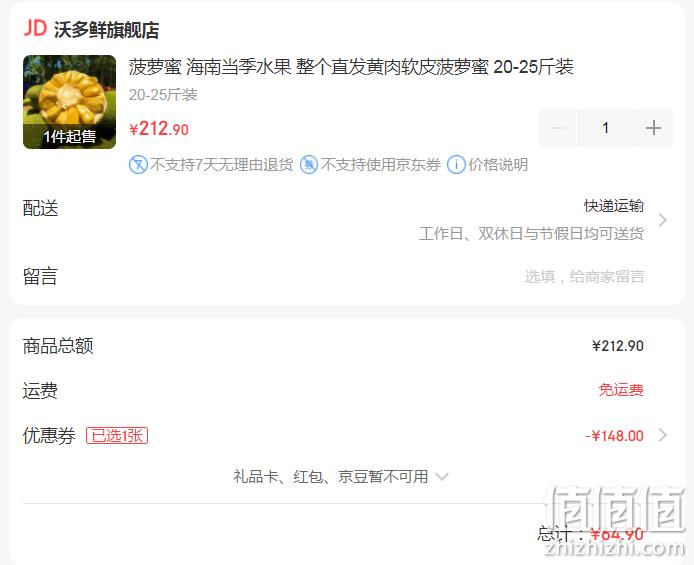
Task: Click the merchant message field 选填
Action: [x=584, y=277]
